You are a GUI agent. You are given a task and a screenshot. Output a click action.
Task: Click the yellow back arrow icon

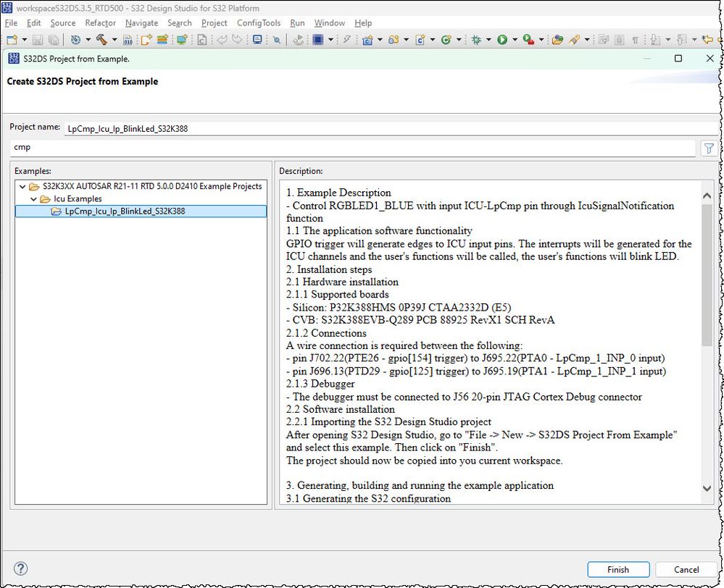point(707,40)
